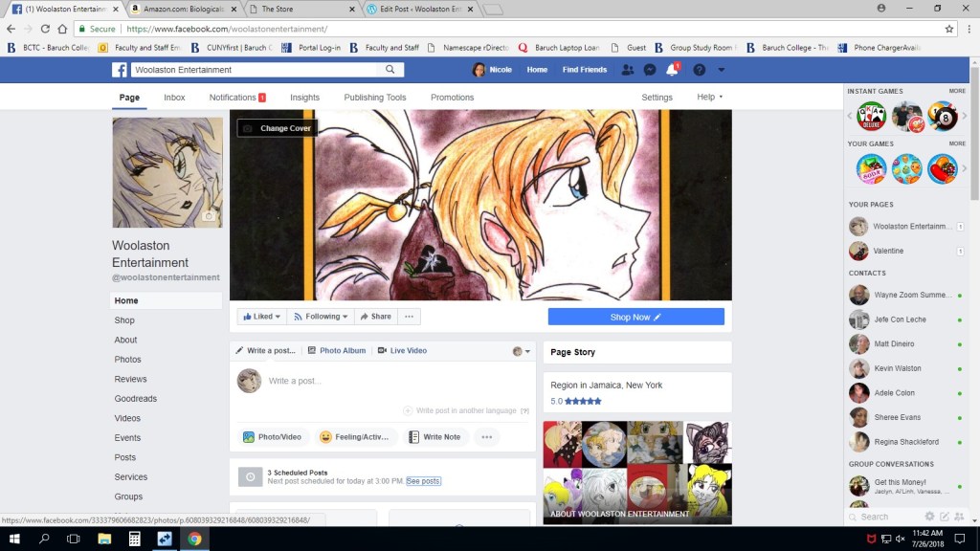980x551 pixels.
Task: Click chat settings gear icon
Action: (929, 517)
